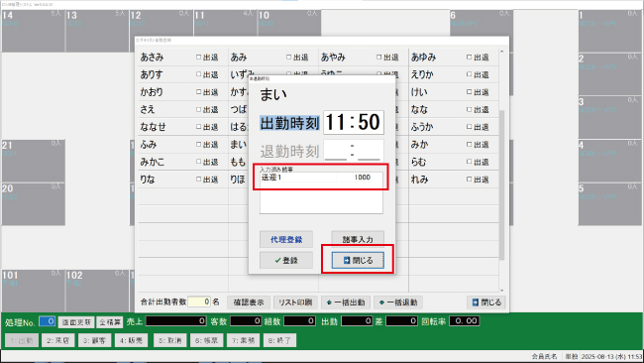Open the 3:顧客 menu button

[94, 340]
